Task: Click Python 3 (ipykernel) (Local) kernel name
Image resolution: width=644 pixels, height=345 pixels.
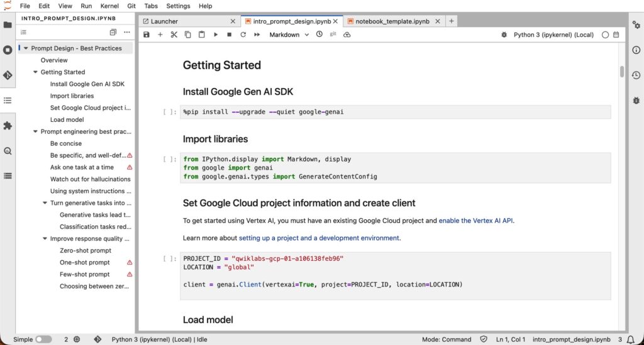Action: (553, 35)
